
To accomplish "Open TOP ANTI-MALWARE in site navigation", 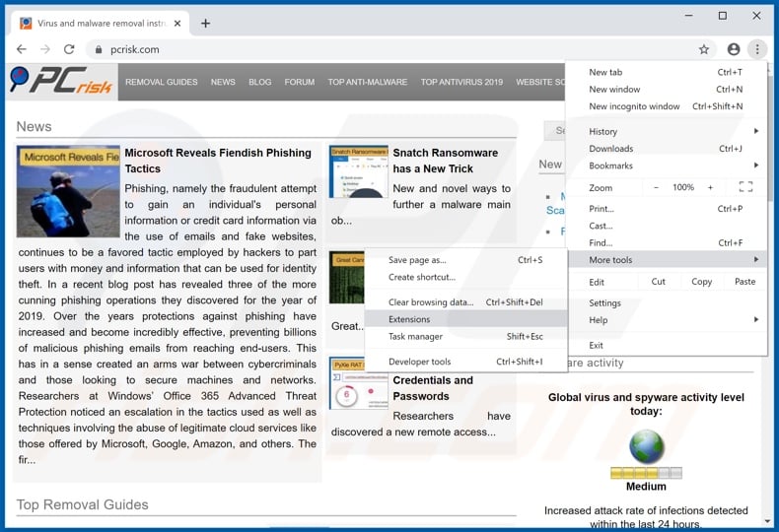I will click(x=367, y=82).
